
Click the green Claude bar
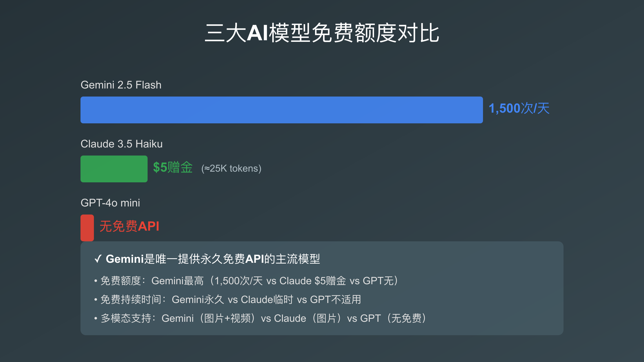pyautogui.click(x=114, y=169)
